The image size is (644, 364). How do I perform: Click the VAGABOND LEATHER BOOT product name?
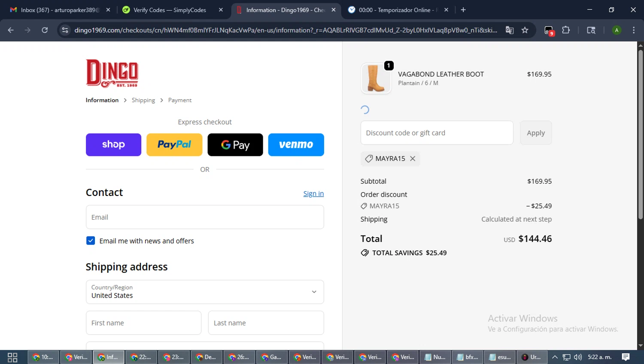(x=441, y=74)
